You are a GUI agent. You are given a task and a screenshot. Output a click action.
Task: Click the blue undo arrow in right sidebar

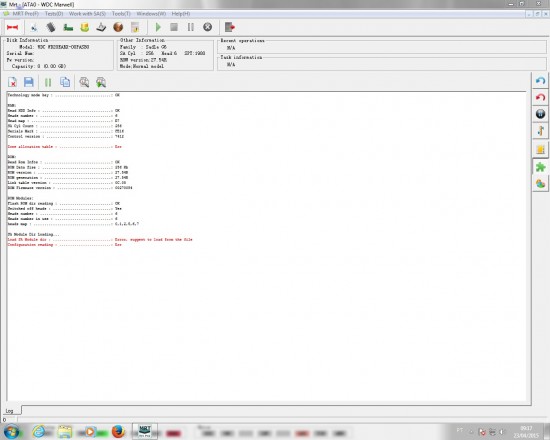pos(541,81)
